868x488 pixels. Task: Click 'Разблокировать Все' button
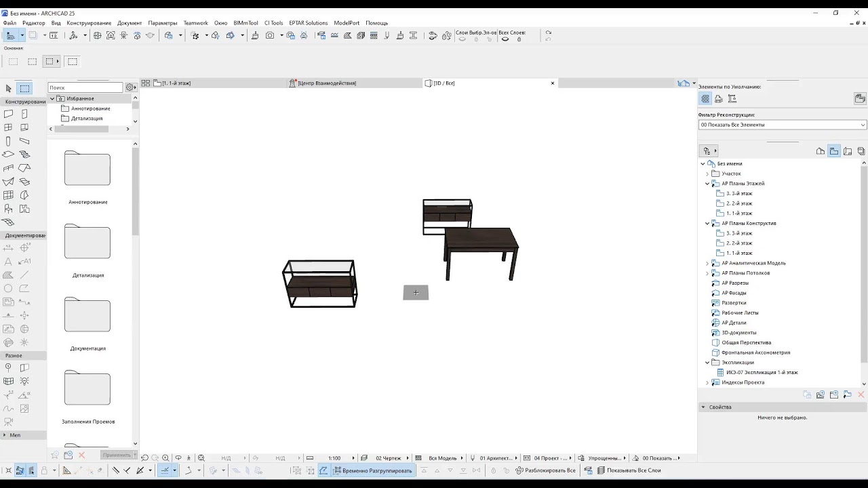pyautogui.click(x=545, y=470)
